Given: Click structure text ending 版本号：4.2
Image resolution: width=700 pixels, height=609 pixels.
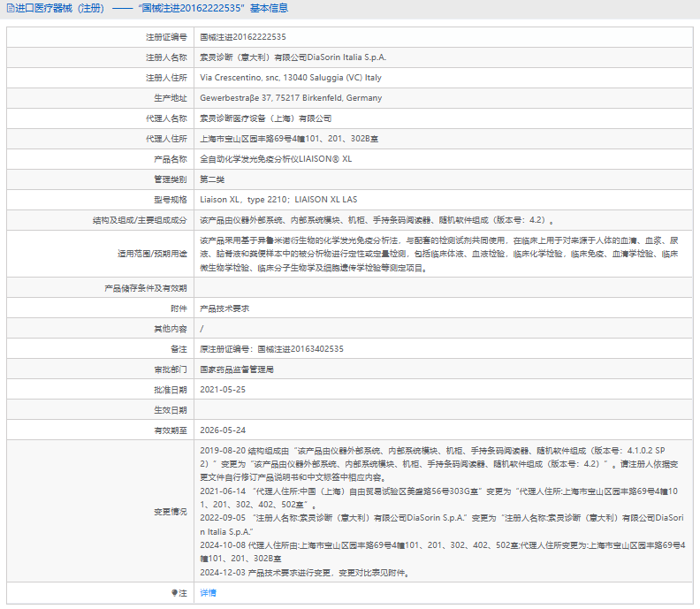Looking at the screenshot, I should click(x=377, y=220).
